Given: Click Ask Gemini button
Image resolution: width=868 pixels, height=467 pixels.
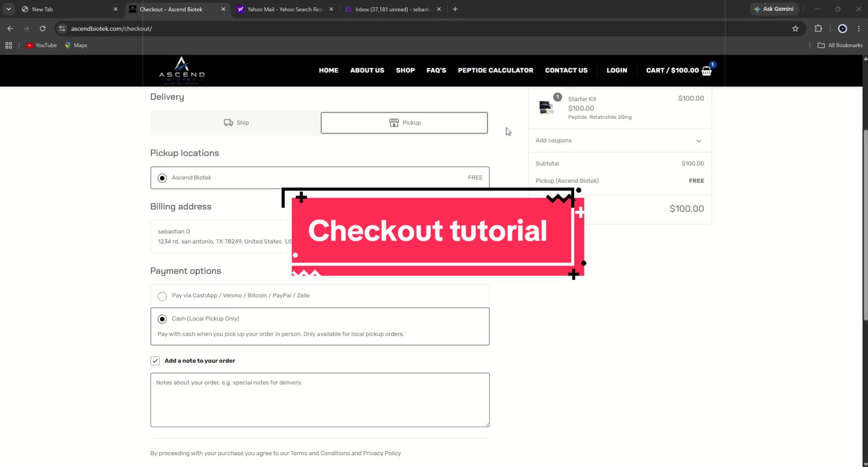Looking at the screenshot, I should 774,9.
